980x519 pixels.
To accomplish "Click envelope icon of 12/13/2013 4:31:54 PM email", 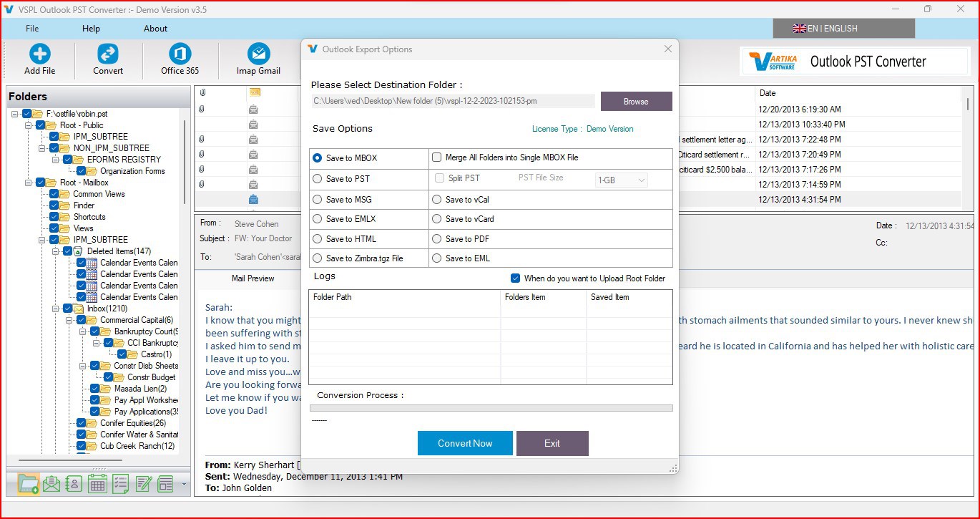I will coord(253,200).
